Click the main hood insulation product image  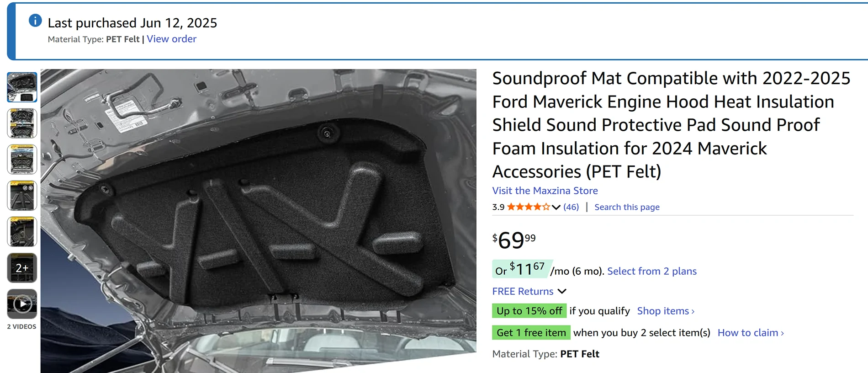point(258,219)
